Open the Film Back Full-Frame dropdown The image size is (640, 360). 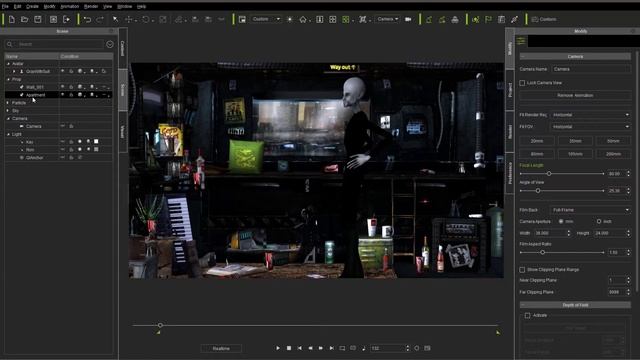tap(591, 210)
